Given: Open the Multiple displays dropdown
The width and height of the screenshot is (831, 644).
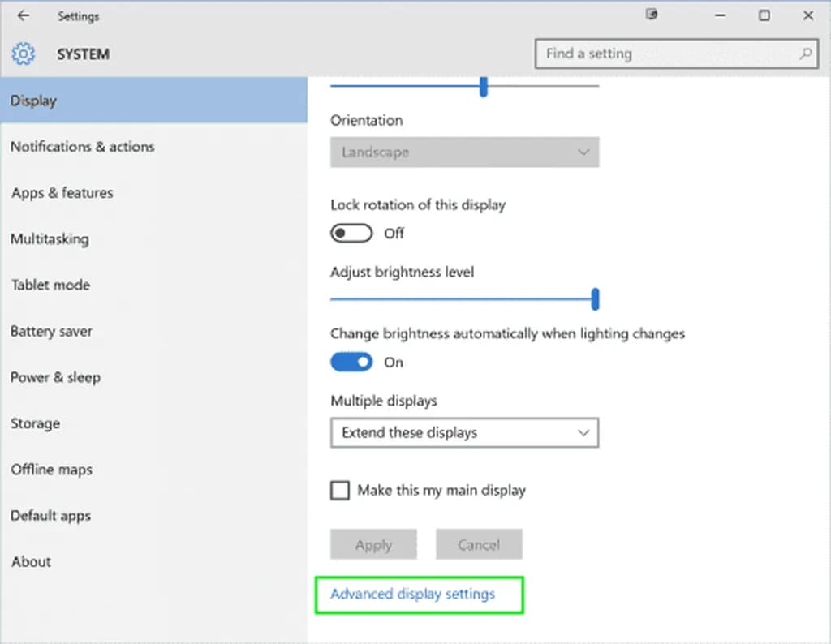Looking at the screenshot, I should point(464,433).
